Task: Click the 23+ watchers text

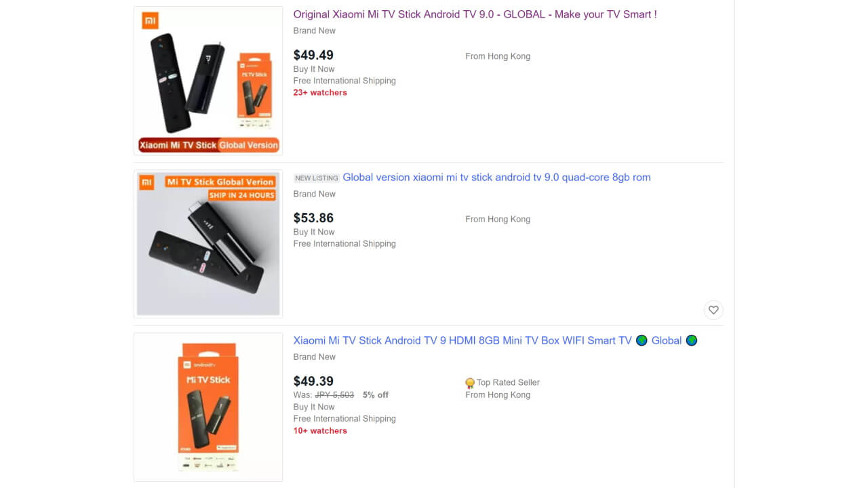Action: pos(320,93)
